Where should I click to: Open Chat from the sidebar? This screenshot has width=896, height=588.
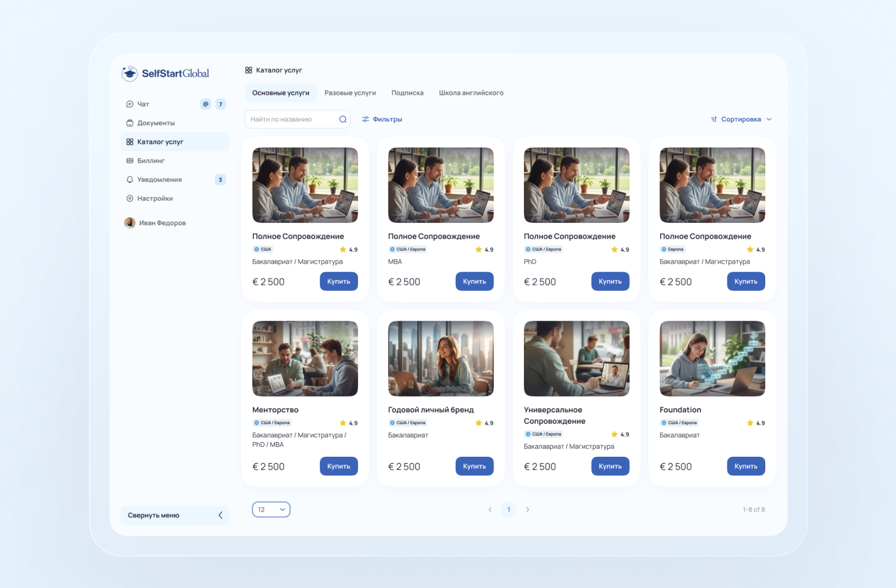[x=143, y=104]
